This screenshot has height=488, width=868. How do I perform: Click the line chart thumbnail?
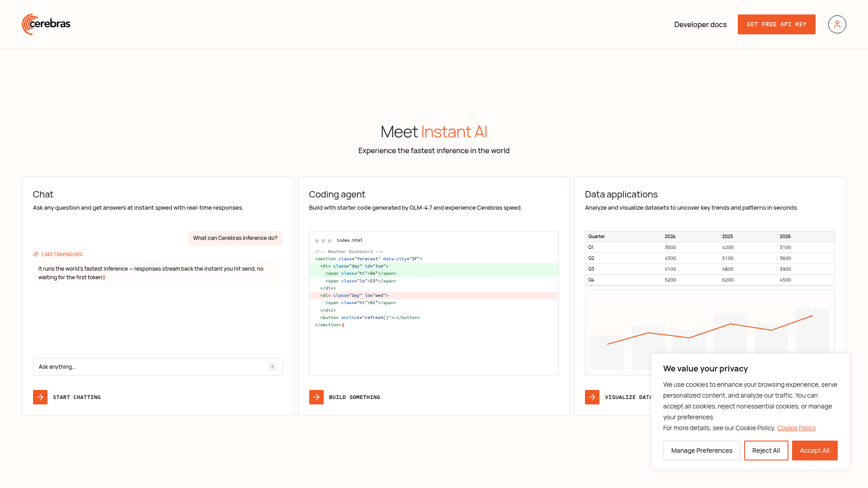click(x=710, y=333)
